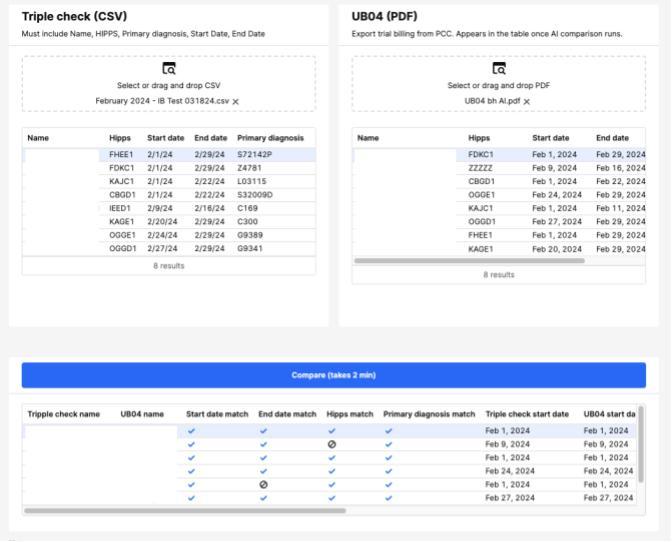Click the Compare (takes 2 min) button

(333, 375)
